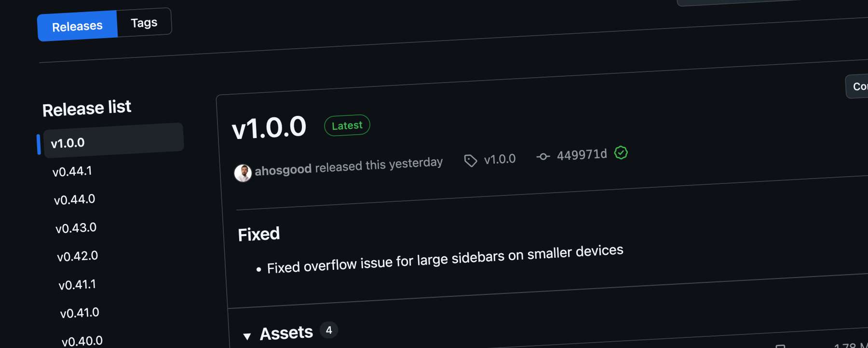Image resolution: width=868 pixels, height=348 pixels.
Task: Open the v1.0.0 tag link
Action: (x=500, y=159)
